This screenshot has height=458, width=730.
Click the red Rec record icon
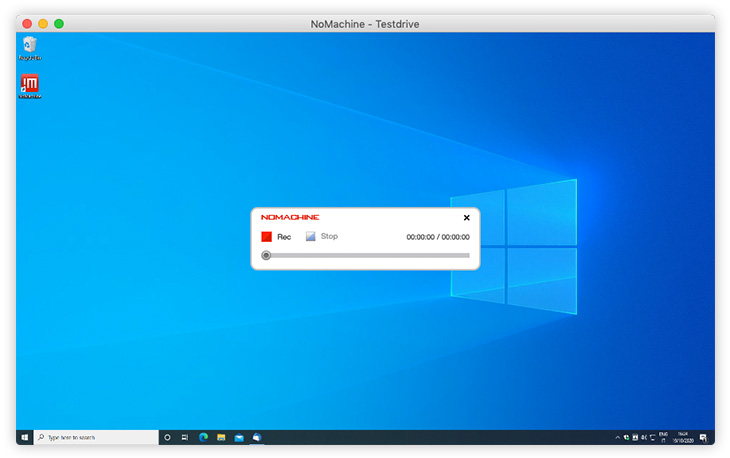click(x=267, y=237)
